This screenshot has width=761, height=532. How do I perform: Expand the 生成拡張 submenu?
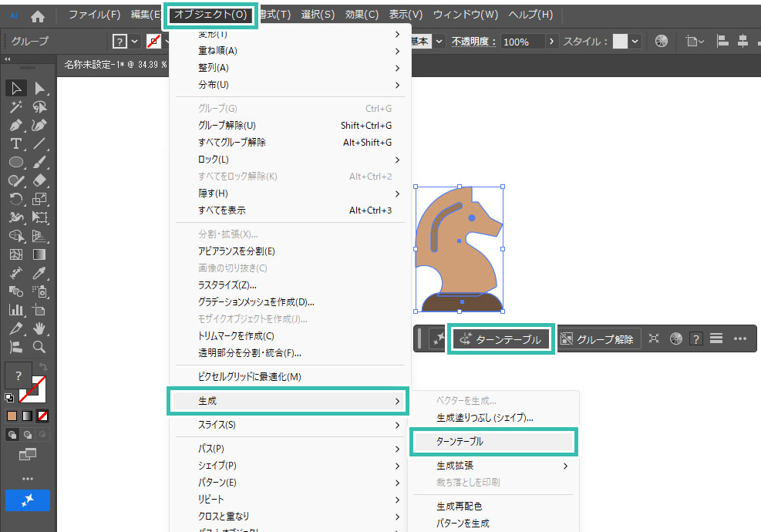[501, 466]
